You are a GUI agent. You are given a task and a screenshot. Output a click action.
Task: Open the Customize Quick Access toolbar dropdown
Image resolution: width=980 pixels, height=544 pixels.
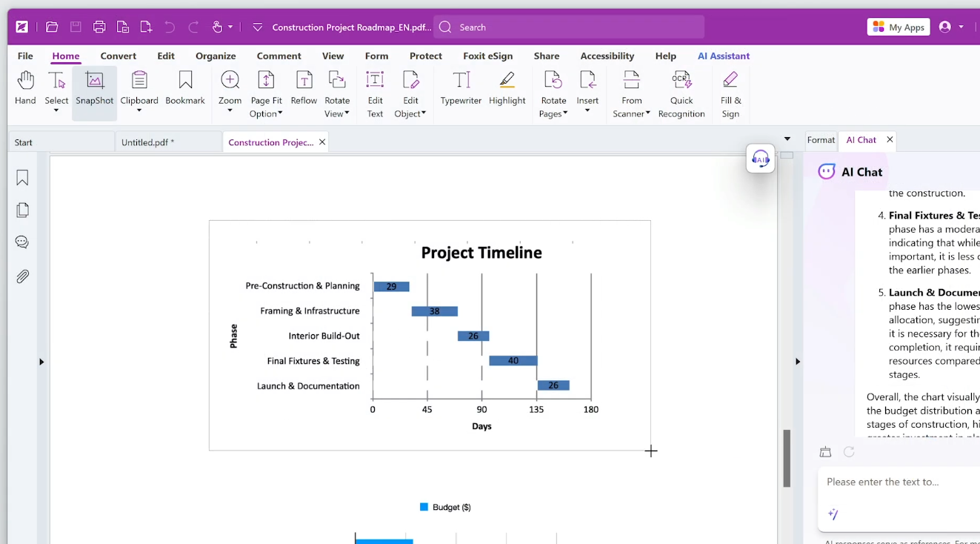point(257,27)
